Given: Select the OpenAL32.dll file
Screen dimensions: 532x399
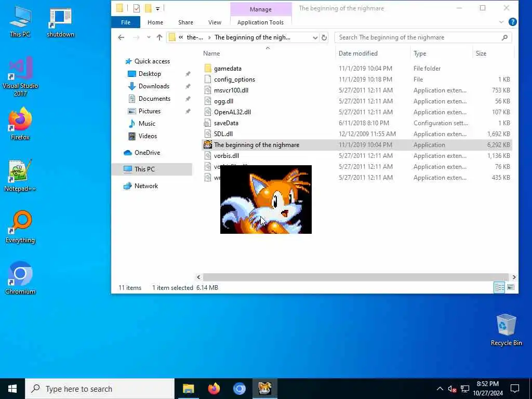Looking at the screenshot, I should coord(232,112).
